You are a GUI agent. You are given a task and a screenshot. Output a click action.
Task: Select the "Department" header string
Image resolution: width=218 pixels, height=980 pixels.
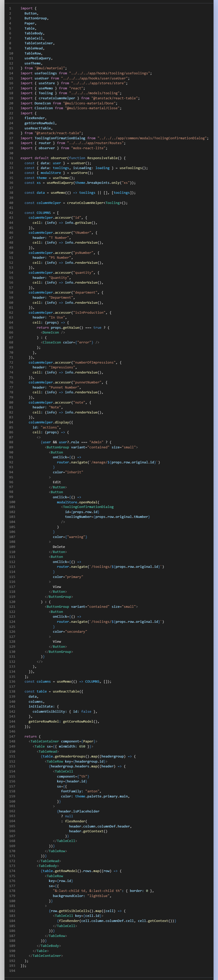point(61,297)
